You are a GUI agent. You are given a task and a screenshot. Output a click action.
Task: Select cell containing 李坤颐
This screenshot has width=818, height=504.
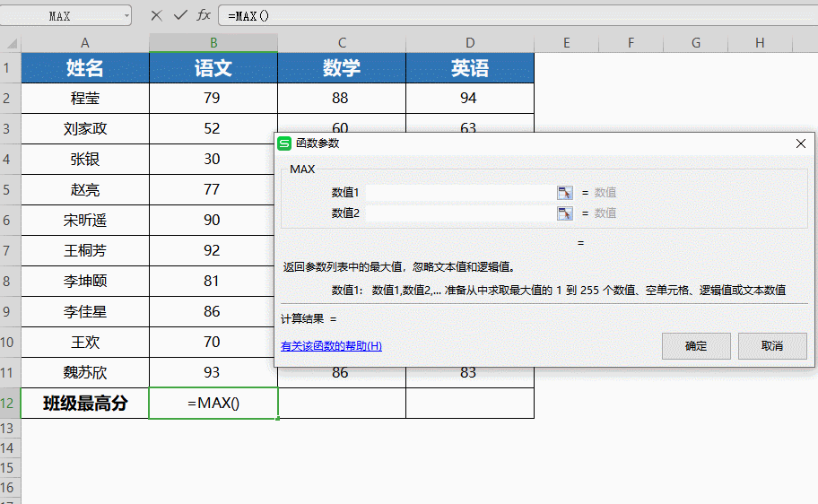pyautogui.click(x=85, y=282)
